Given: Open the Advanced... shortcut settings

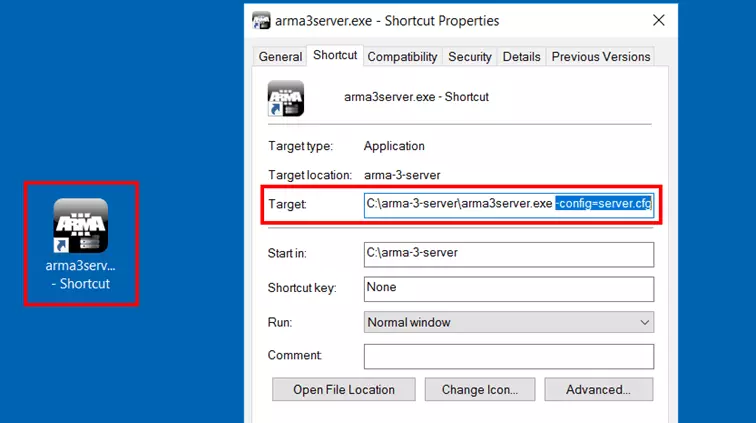Looking at the screenshot, I should coord(597,389).
